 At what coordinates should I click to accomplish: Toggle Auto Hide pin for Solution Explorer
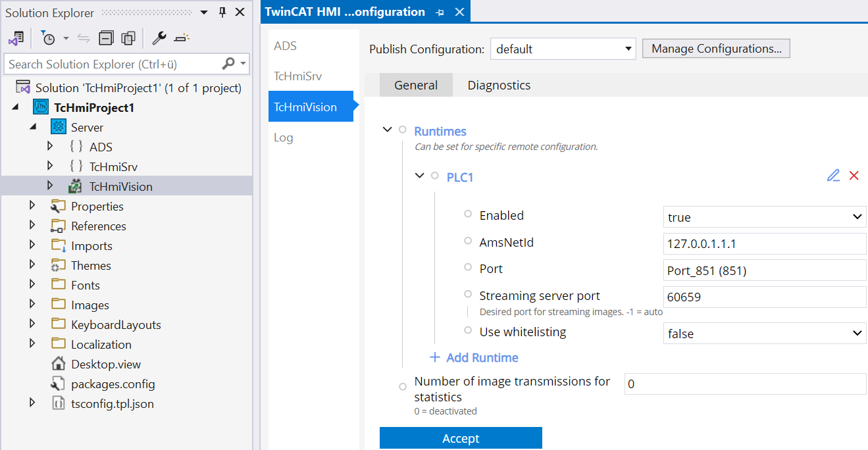222,12
